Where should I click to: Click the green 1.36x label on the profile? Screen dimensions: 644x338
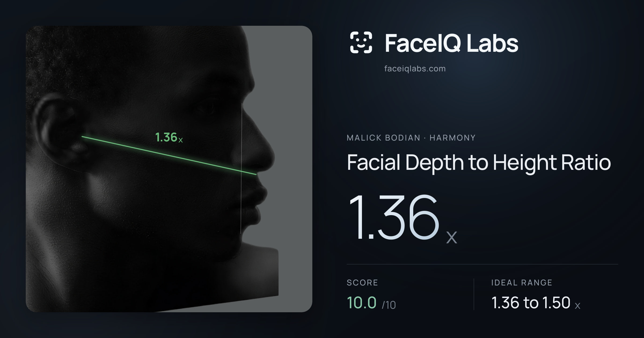169,137
